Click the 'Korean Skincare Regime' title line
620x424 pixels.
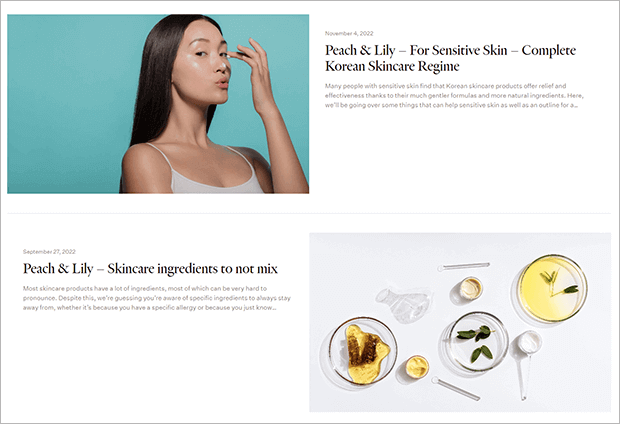click(x=392, y=66)
